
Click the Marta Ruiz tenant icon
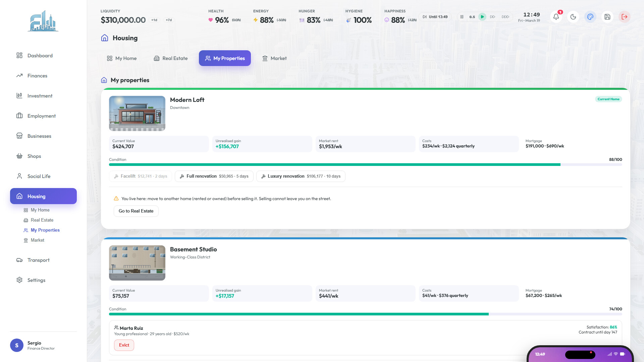tap(116, 328)
